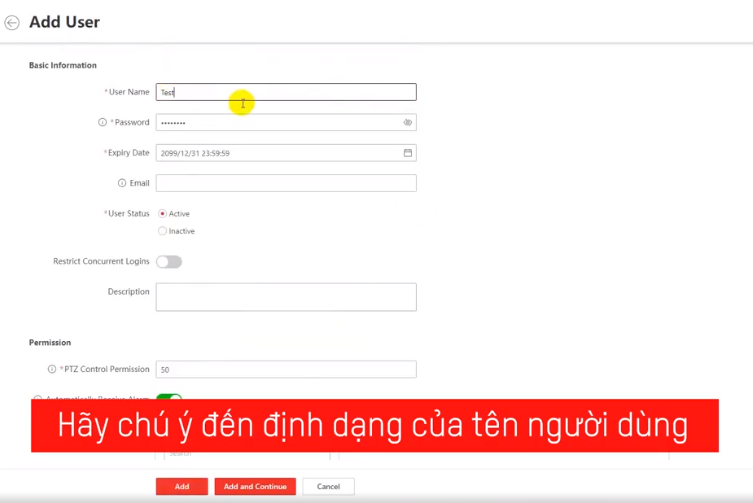Viewport: 753px width, 503px height.
Task: Click the Cancel button
Action: (328, 487)
